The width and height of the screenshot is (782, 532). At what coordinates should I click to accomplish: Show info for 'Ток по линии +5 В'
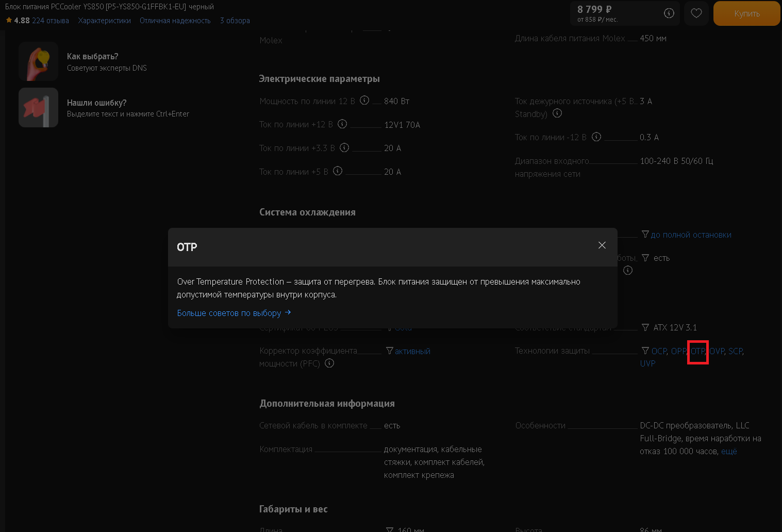338,171
